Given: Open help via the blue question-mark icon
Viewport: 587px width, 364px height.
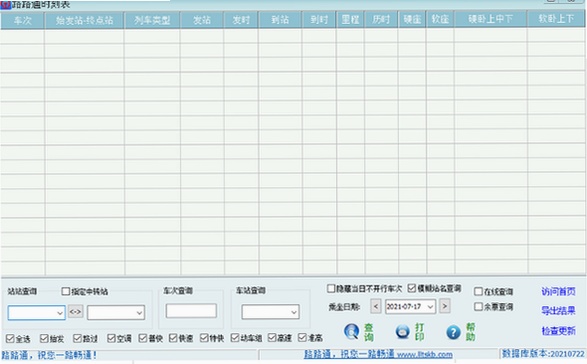Looking at the screenshot, I should point(453,332).
